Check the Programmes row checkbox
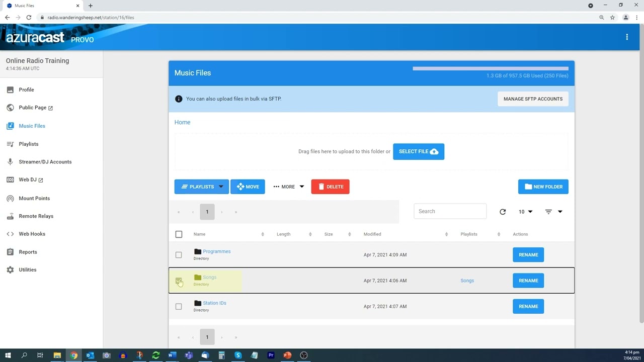Viewport: 644px width, 362px height. click(x=179, y=255)
